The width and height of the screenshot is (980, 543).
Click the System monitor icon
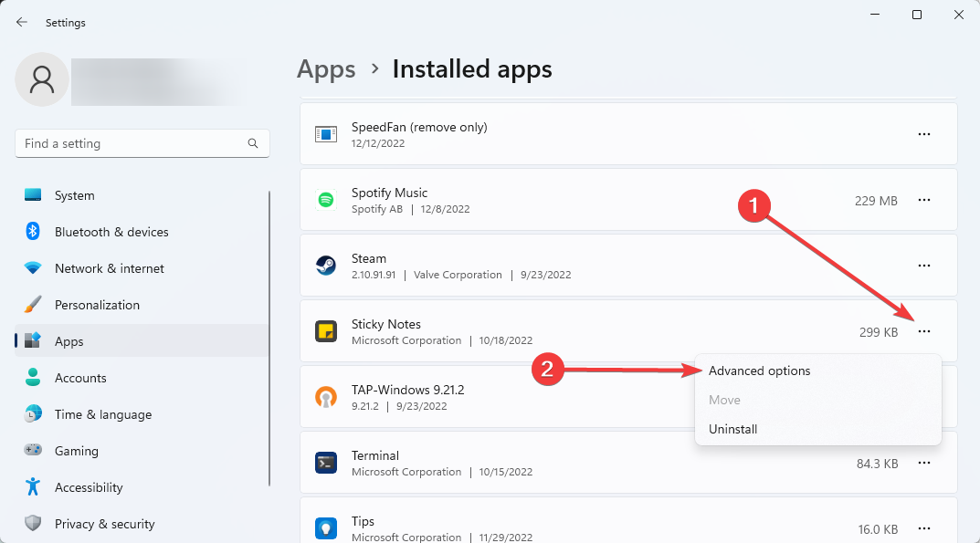33,195
